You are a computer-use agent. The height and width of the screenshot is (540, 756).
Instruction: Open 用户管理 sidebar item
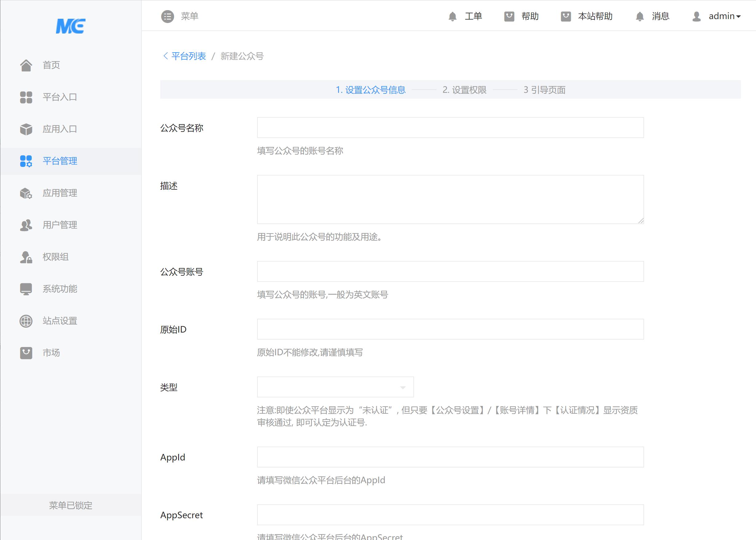click(70, 225)
